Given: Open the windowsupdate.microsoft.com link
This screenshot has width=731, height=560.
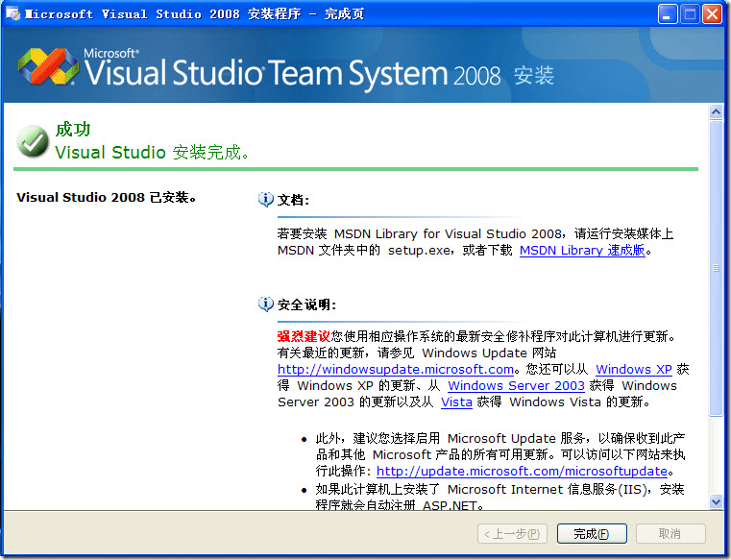Looking at the screenshot, I should (x=396, y=369).
